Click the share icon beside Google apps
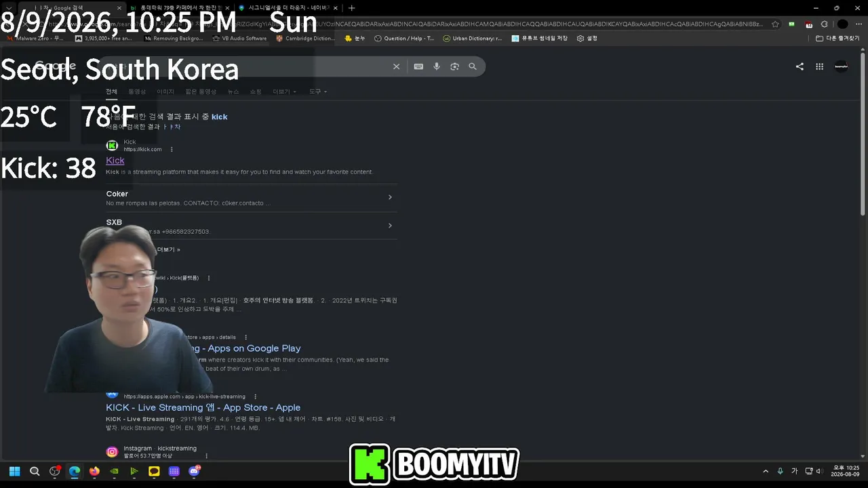Image resolution: width=868 pixels, height=488 pixels. [800, 66]
